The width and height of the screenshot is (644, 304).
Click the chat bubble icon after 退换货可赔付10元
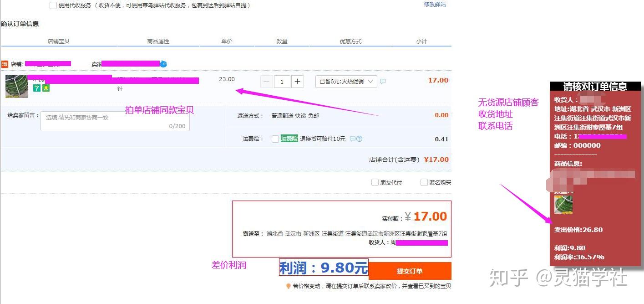pyautogui.click(x=353, y=139)
